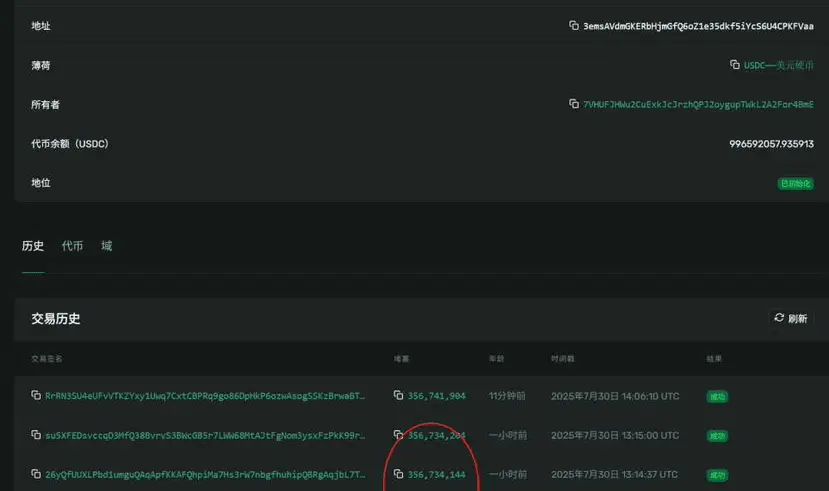Open transaction su5XFEDsvccqD3Mf… signature link
This screenshot has height=491, width=829.
click(205, 436)
